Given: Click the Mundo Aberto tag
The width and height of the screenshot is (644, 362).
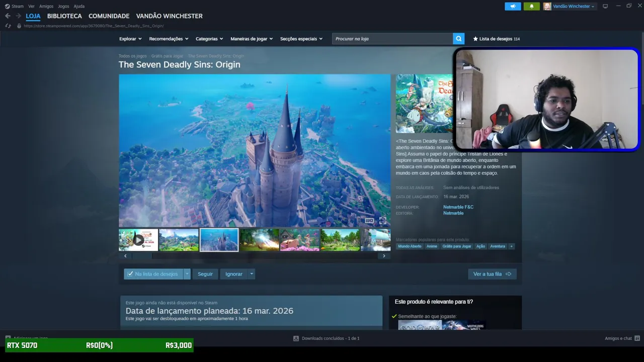Looking at the screenshot, I should coord(410,246).
